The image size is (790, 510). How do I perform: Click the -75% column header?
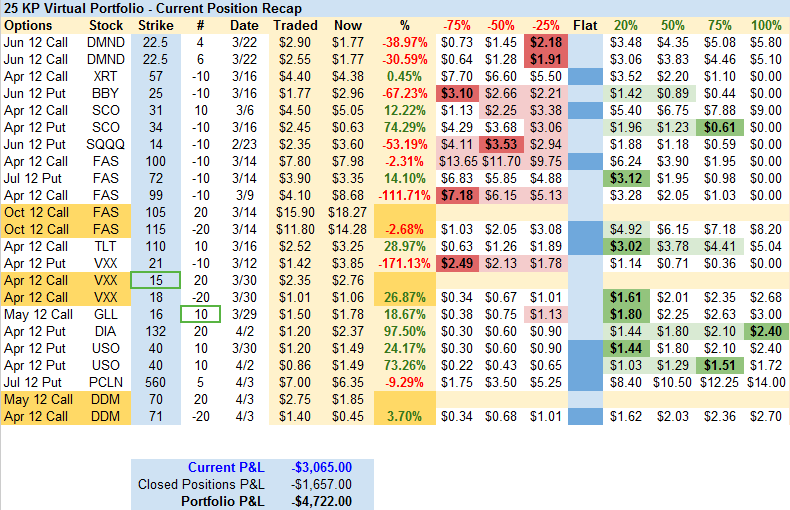[456, 25]
